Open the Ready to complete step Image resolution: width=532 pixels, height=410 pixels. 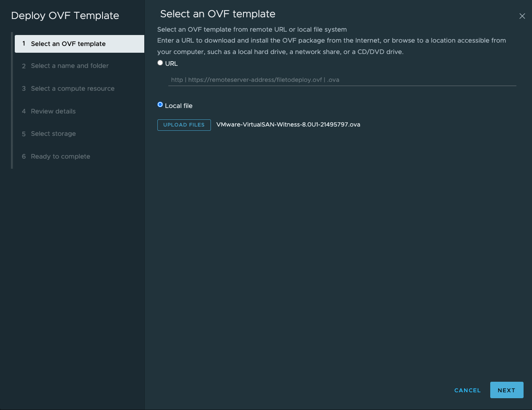point(60,156)
